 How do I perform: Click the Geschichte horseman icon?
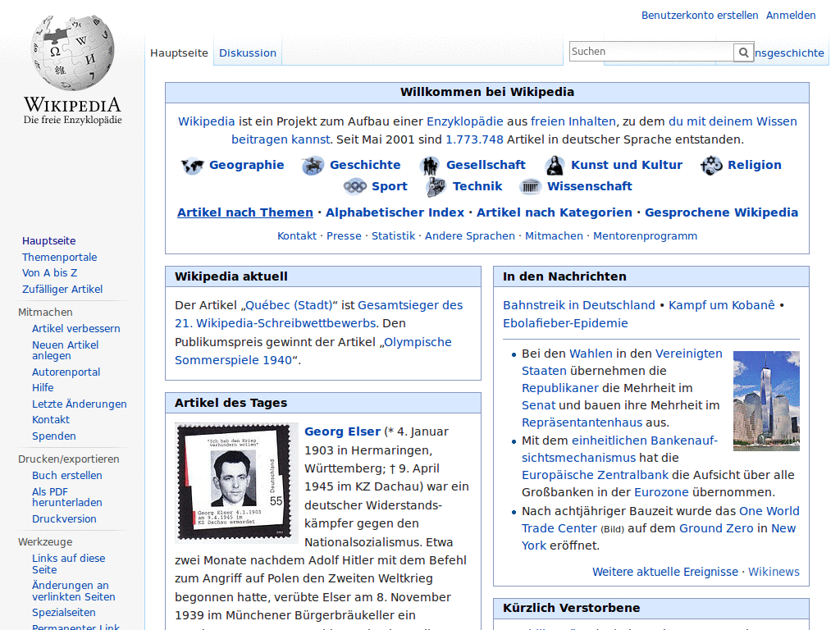pos(313,166)
